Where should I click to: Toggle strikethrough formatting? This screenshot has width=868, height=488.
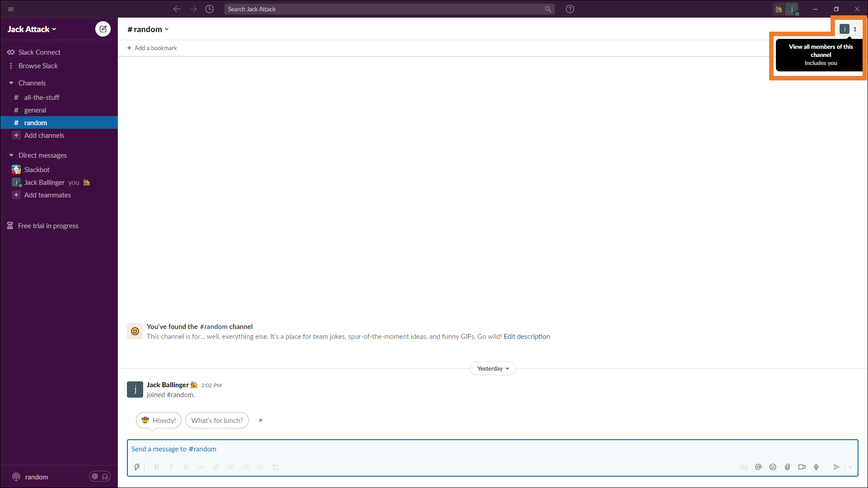click(x=186, y=467)
